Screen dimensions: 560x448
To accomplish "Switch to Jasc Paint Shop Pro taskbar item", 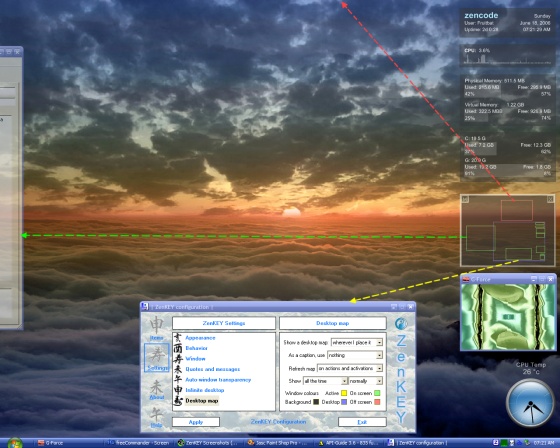I will 277,443.
